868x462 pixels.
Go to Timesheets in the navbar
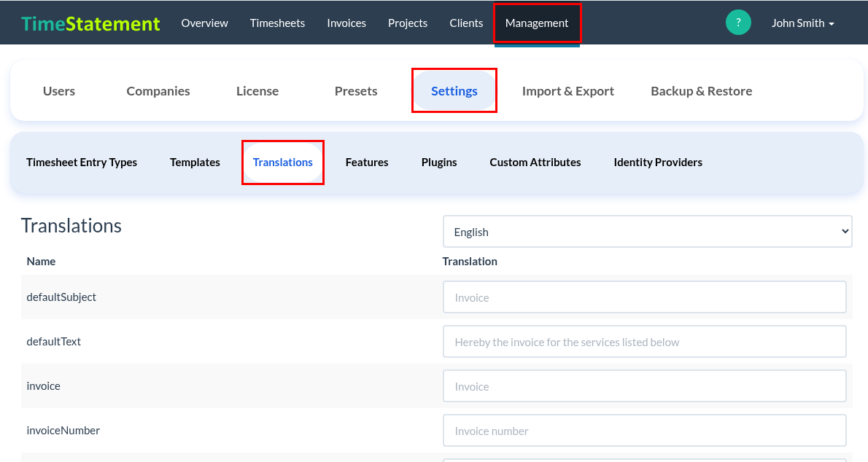click(277, 23)
